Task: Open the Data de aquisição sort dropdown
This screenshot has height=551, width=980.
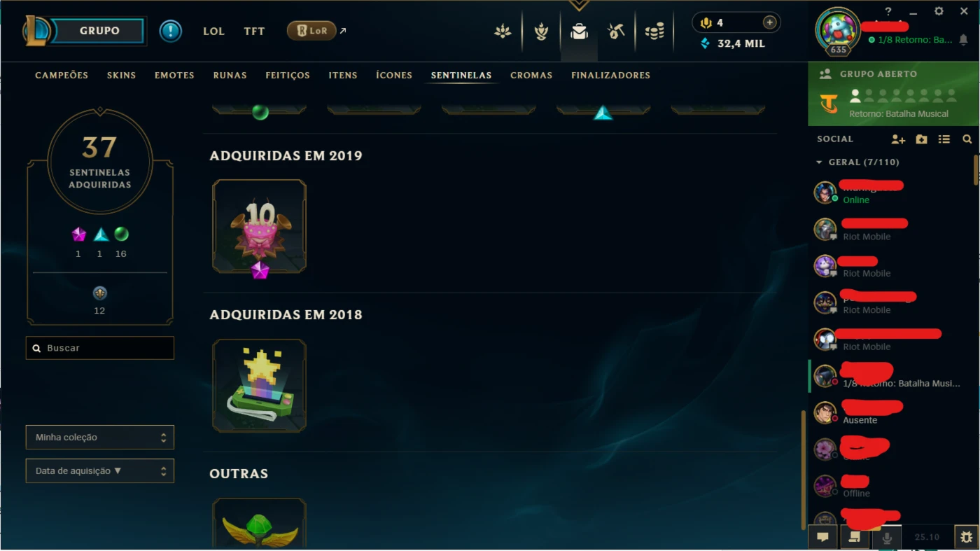Action: click(x=100, y=470)
